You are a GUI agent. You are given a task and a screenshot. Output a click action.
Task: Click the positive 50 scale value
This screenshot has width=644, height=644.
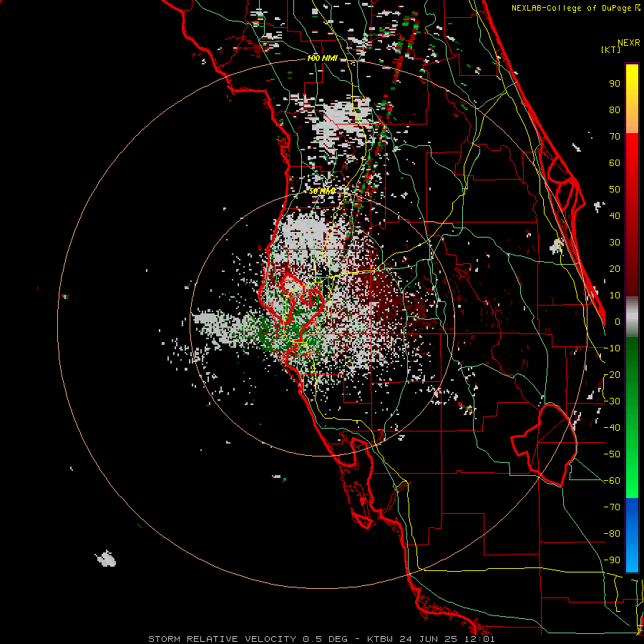click(x=615, y=190)
